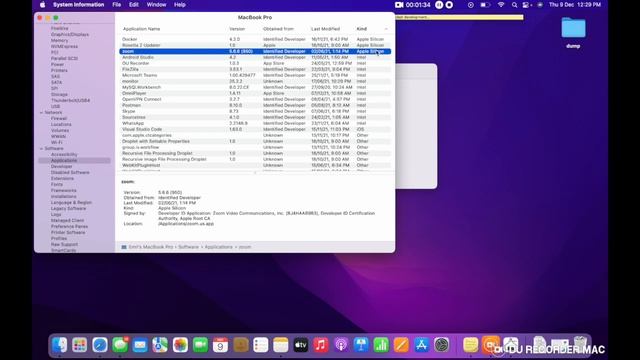Select Firewall under Network
The width and height of the screenshot is (640, 360).
coord(59,118)
